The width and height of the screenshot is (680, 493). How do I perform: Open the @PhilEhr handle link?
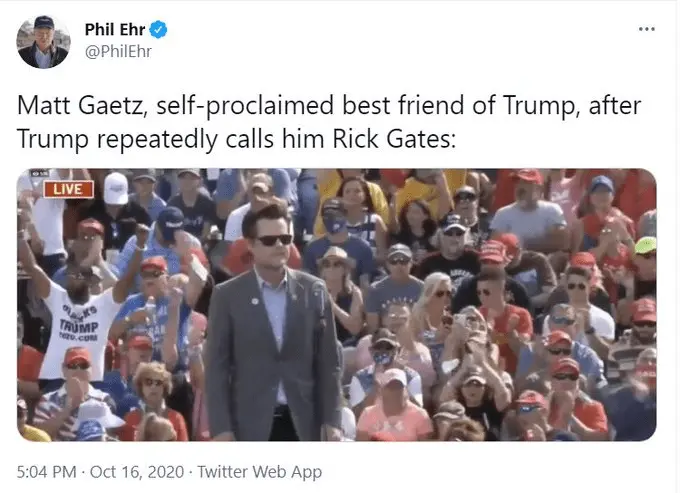coord(118,52)
